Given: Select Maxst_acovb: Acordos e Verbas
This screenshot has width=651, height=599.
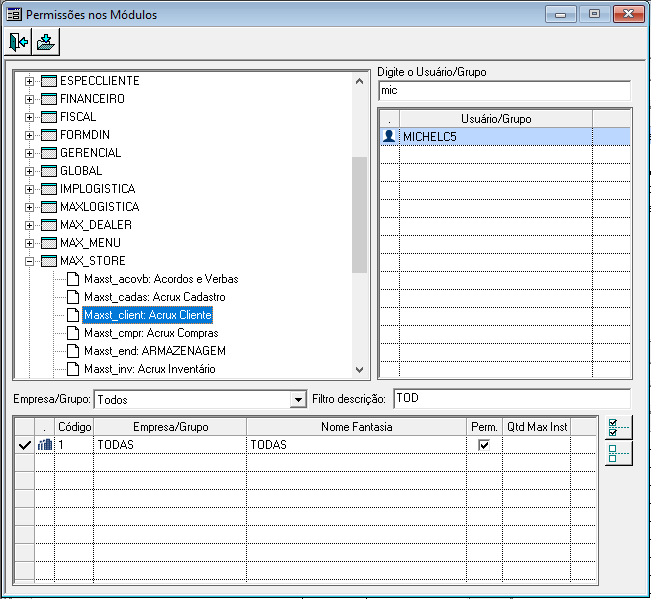Looking at the screenshot, I should pos(161,279).
